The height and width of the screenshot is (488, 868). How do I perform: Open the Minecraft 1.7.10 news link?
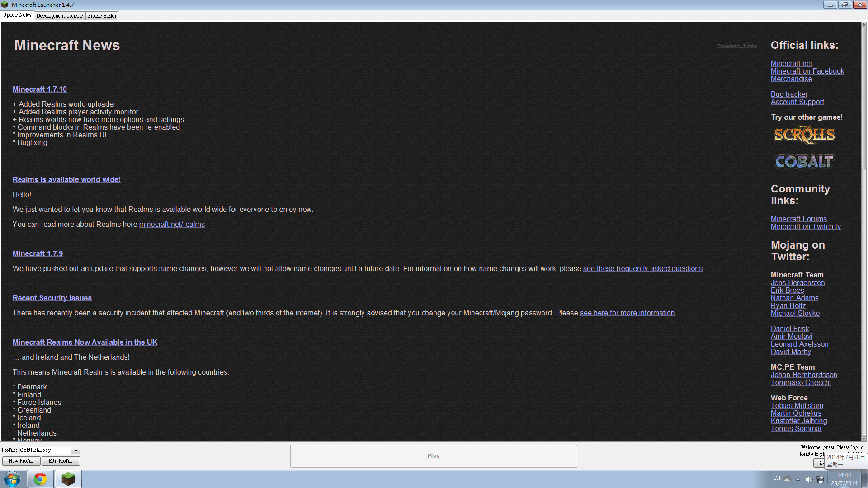pos(40,89)
